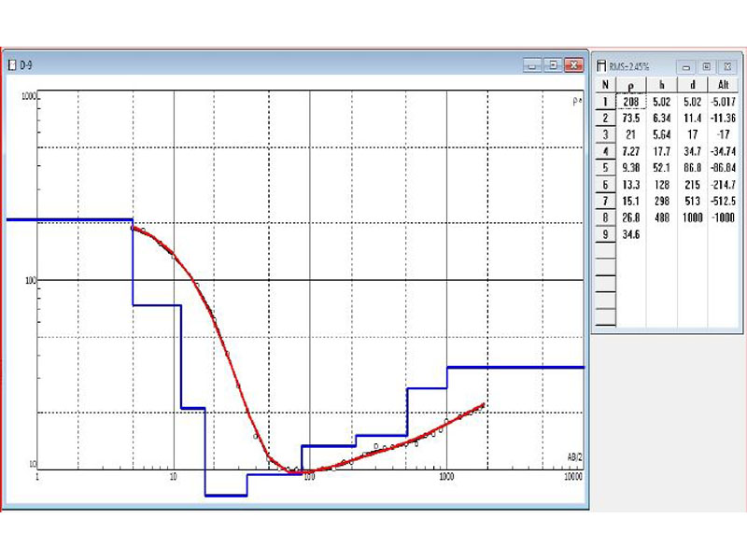This screenshot has width=747, height=560.
Task: Maximize the D-9 graph window
Action: tap(553, 65)
